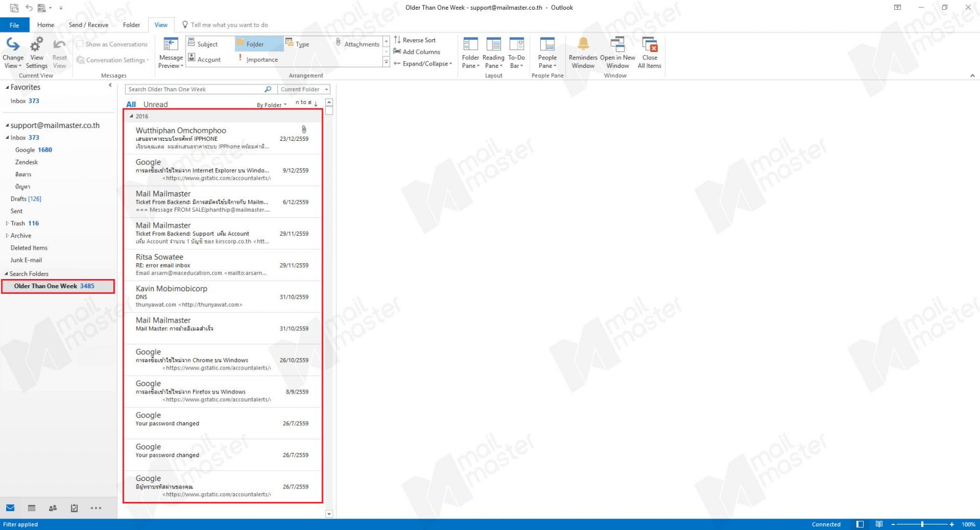Screen dimensions: 980x530
Task: Switch to Tasks view in navigation bar
Action: click(74, 508)
